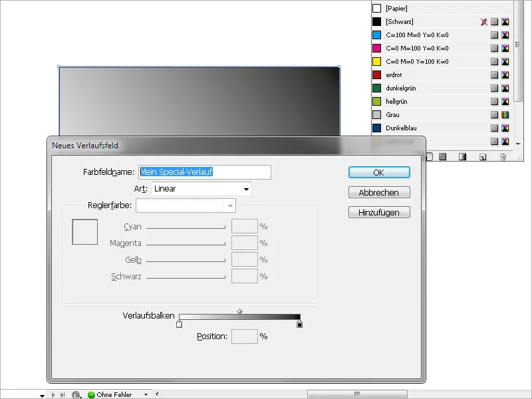Click the process color icon on the Grau row
The height and width of the screenshot is (399, 532).
click(x=494, y=114)
